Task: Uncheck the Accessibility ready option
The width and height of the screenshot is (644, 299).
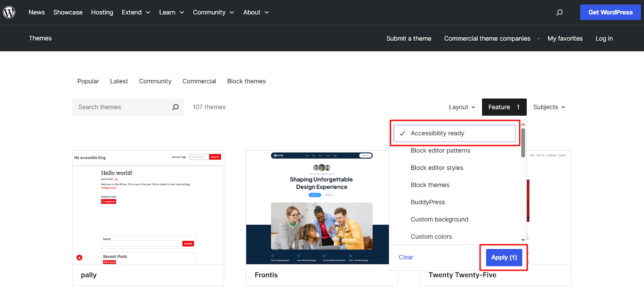Action: click(454, 133)
